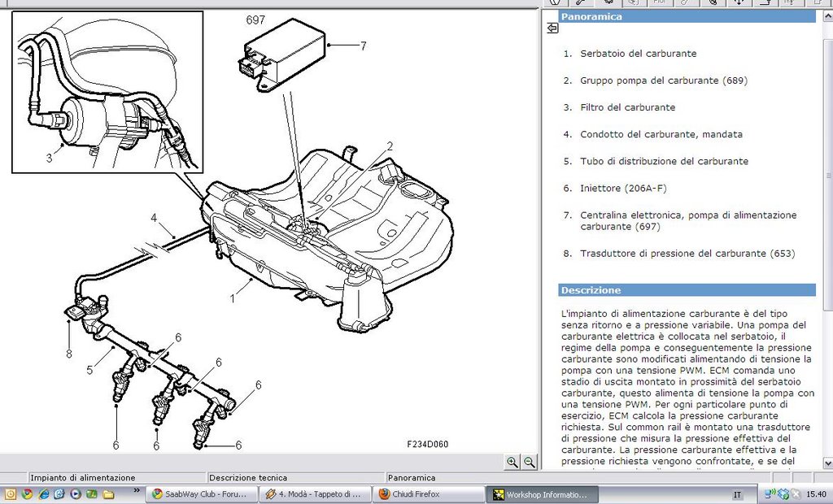
Task: Select legend item Filtro del carburante
Action: click(627, 107)
